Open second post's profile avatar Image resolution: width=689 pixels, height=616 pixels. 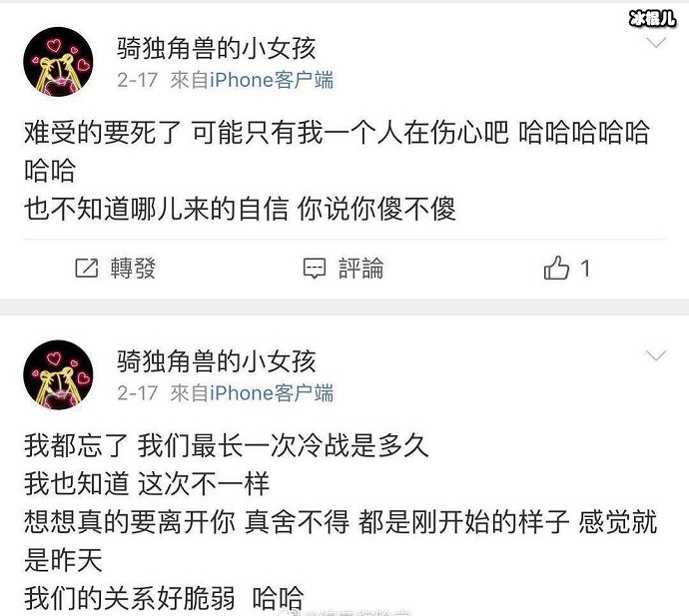click(x=58, y=374)
